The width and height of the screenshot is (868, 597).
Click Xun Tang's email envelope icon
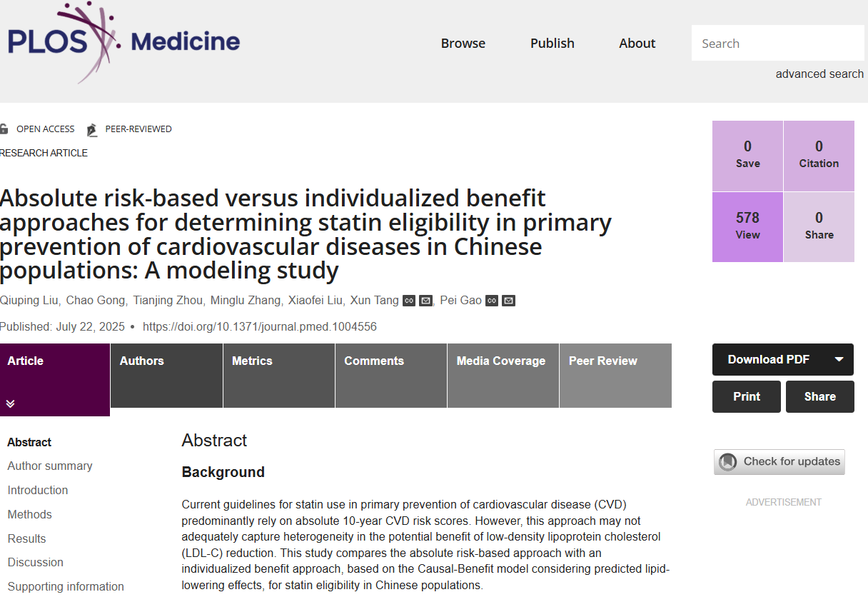click(x=425, y=301)
